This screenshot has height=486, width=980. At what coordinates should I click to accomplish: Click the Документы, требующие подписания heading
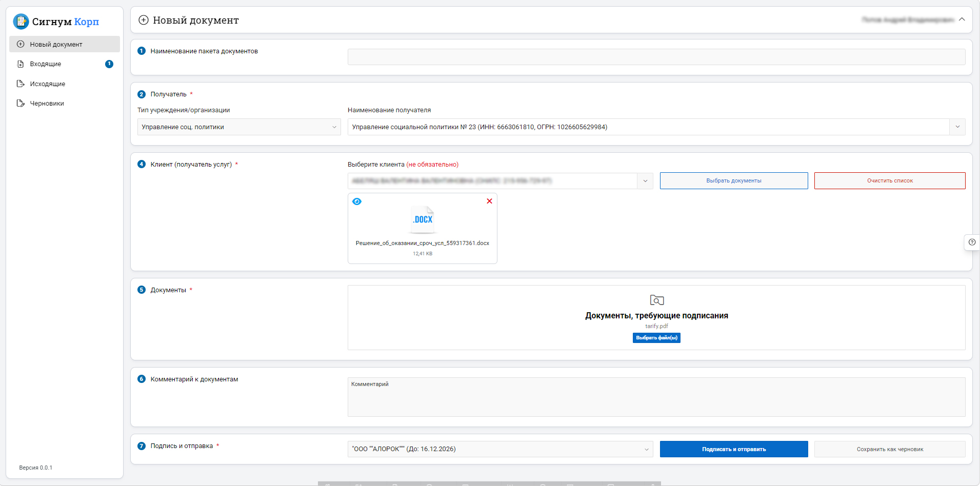click(x=656, y=316)
